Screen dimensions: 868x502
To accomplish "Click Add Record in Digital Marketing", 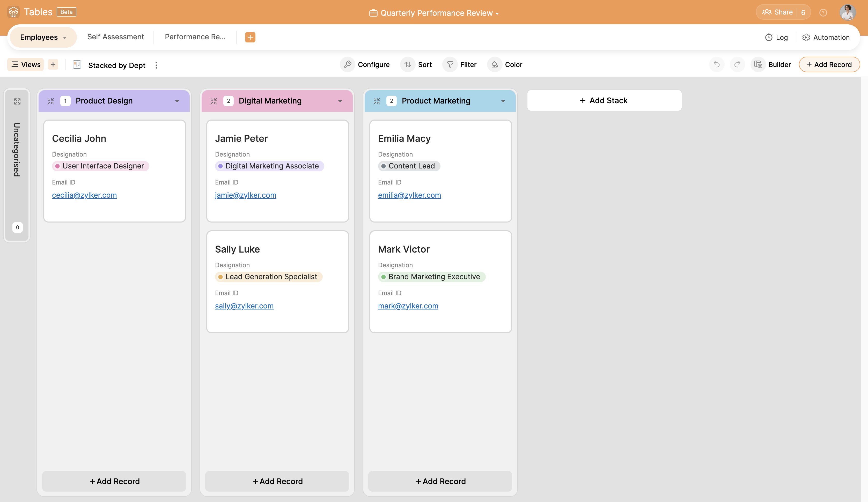I will click(277, 481).
